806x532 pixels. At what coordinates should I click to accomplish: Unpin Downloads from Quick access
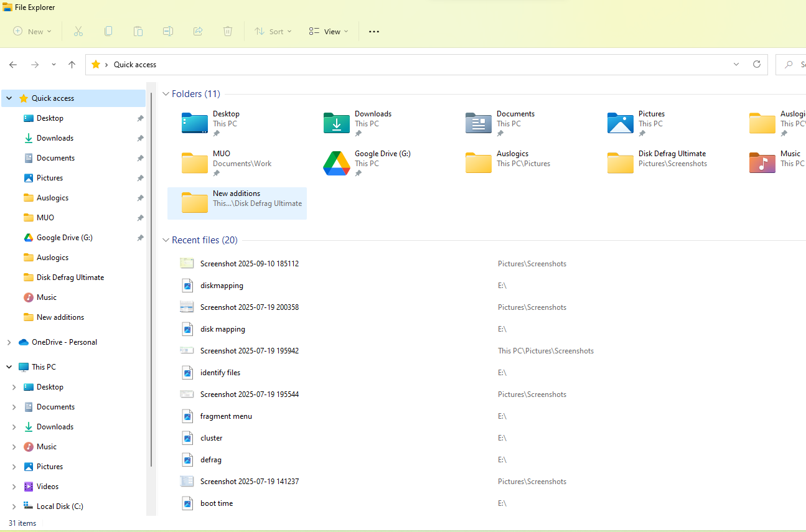pos(140,138)
